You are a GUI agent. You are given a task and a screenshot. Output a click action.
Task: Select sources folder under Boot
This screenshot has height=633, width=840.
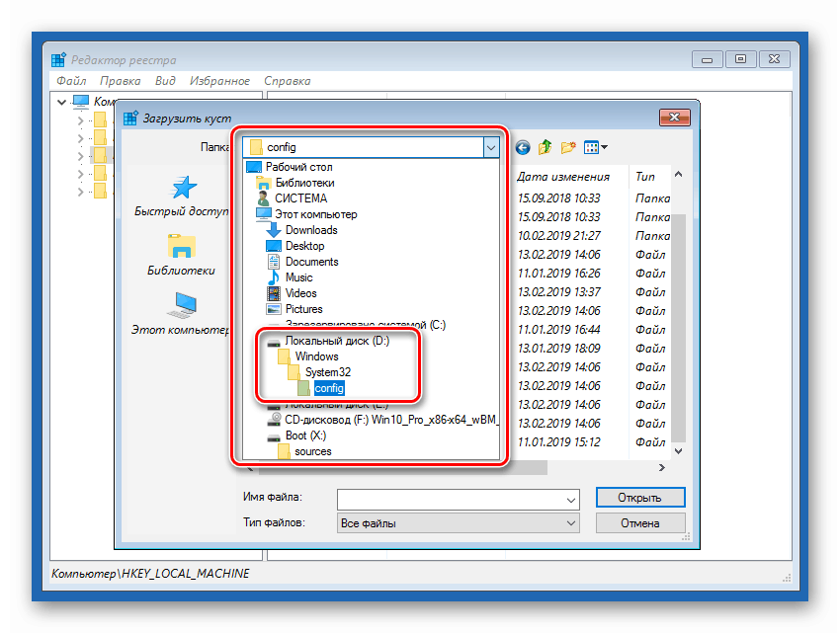coord(313,451)
